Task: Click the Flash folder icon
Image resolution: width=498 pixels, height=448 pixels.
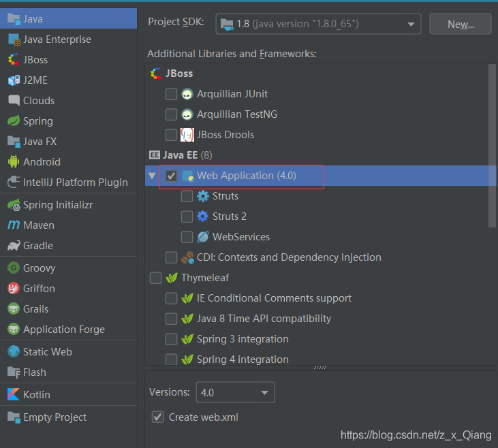Action: (x=14, y=372)
